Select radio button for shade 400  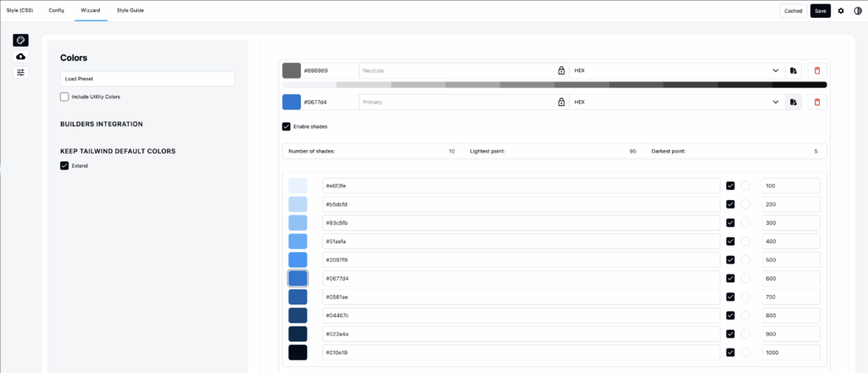746,242
